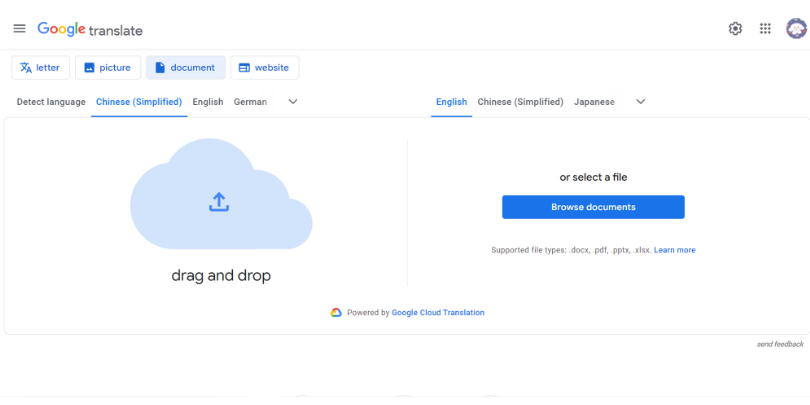Open the Learn more link
This screenshot has width=810, height=405.
tap(675, 250)
